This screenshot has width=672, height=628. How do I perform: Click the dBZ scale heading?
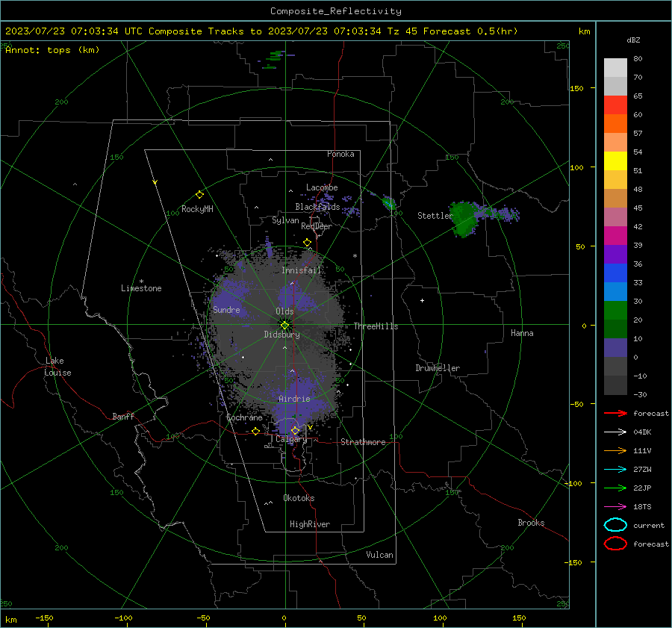(633, 40)
